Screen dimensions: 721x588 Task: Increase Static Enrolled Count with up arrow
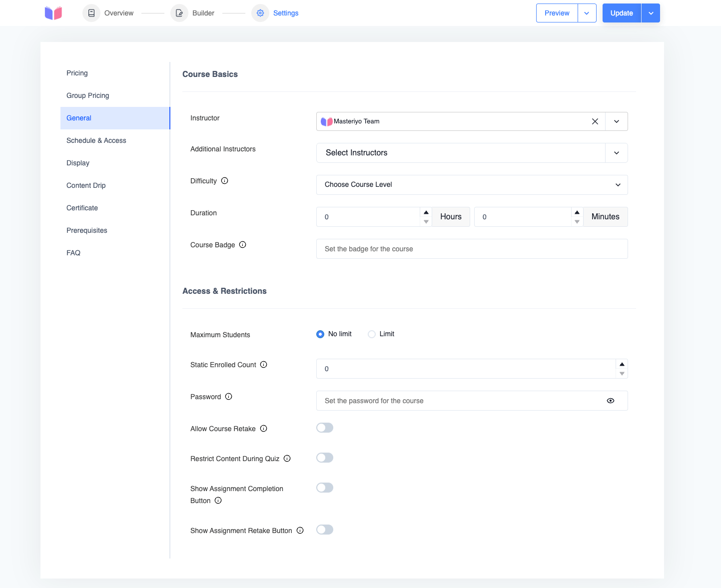(x=622, y=364)
